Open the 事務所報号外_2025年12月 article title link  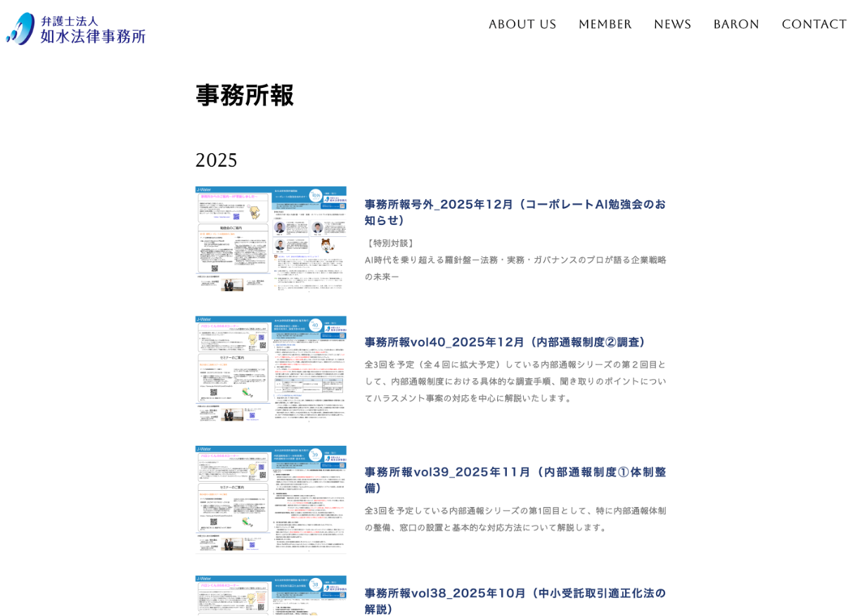coord(515,212)
